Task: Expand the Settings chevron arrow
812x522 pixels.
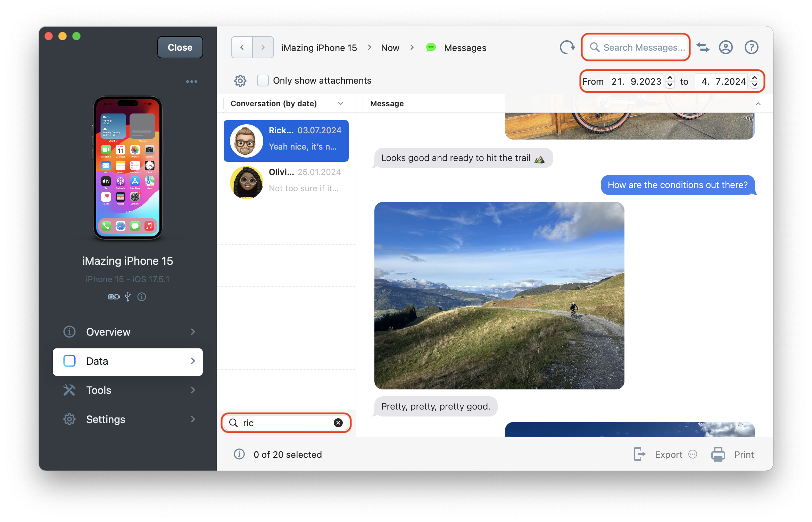Action: (193, 419)
